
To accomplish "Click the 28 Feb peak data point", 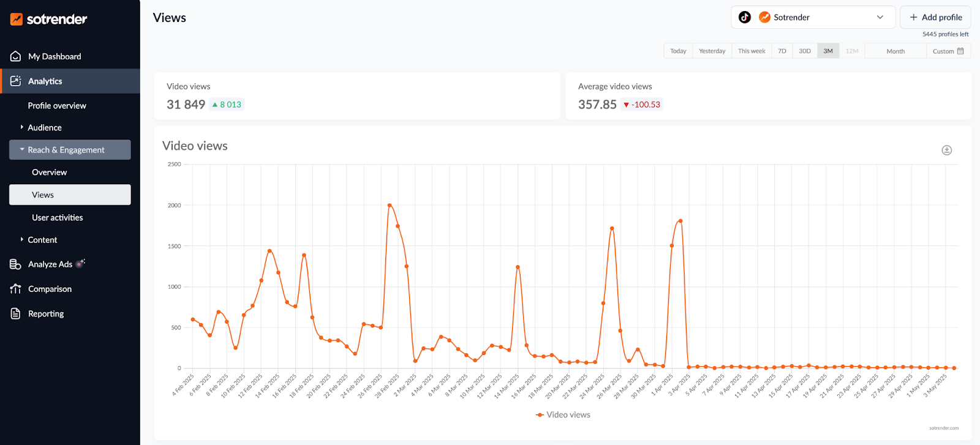I will pyautogui.click(x=390, y=205).
